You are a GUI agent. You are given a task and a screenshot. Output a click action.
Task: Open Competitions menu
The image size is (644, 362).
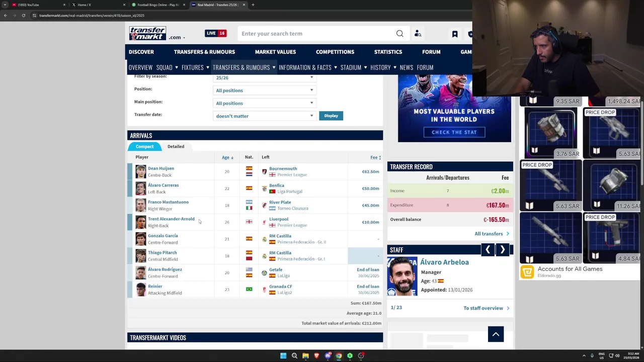click(x=335, y=52)
